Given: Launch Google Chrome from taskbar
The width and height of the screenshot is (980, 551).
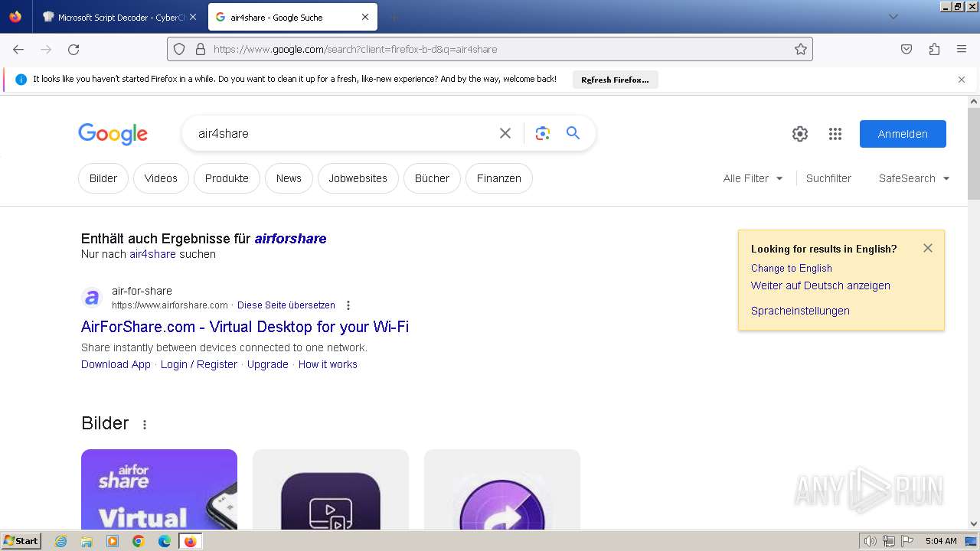Looking at the screenshot, I should (x=139, y=541).
